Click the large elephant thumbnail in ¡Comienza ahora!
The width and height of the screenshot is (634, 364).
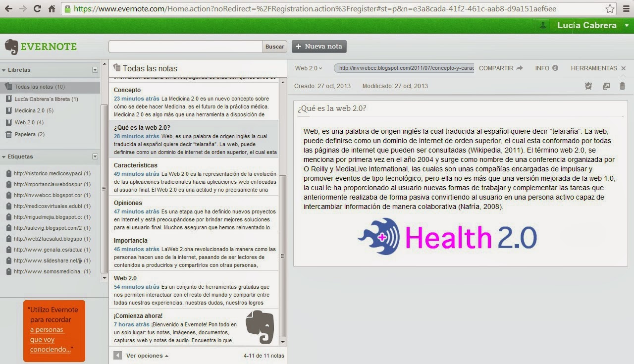(260, 327)
